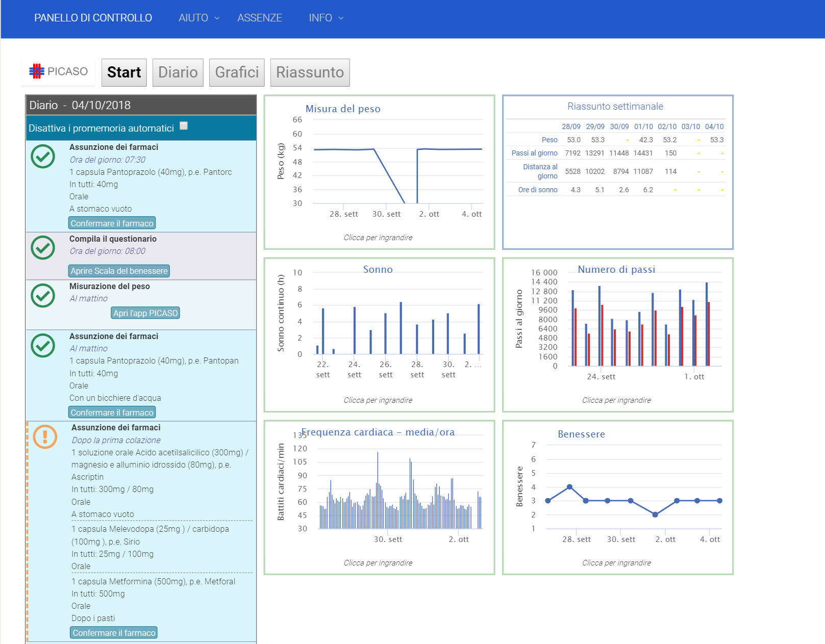Click Ora del giorno: 08:00 text
Viewport: 825px width, 644px height.
tap(107, 251)
